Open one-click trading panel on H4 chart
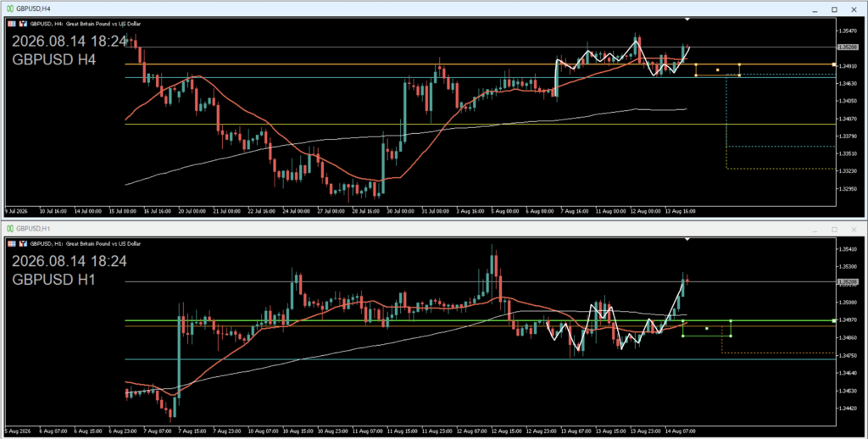Screen dimensions: 868x439 click(x=12, y=24)
